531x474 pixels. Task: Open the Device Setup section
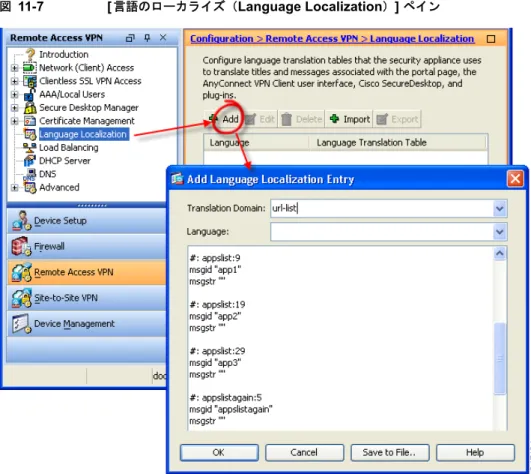86,220
